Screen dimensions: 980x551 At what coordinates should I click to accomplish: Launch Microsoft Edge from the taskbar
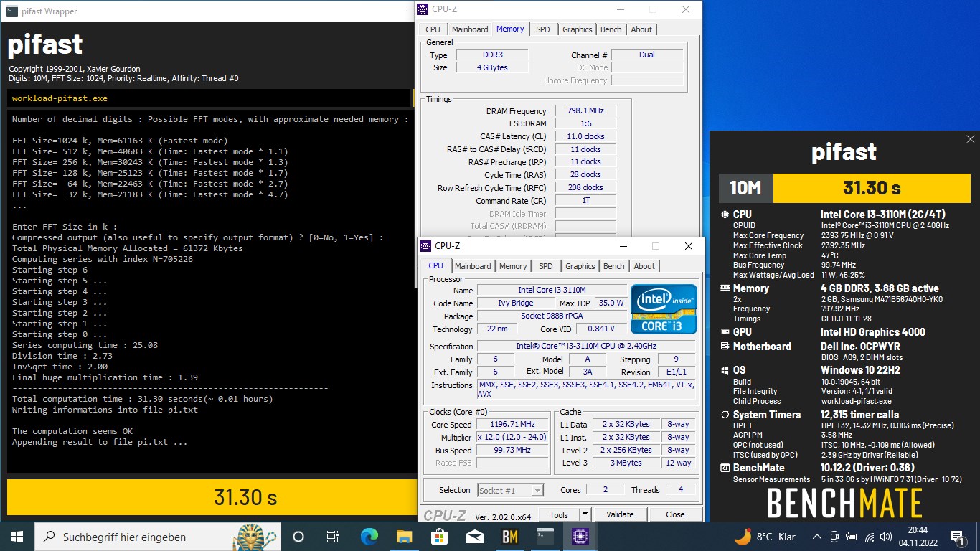point(369,537)
